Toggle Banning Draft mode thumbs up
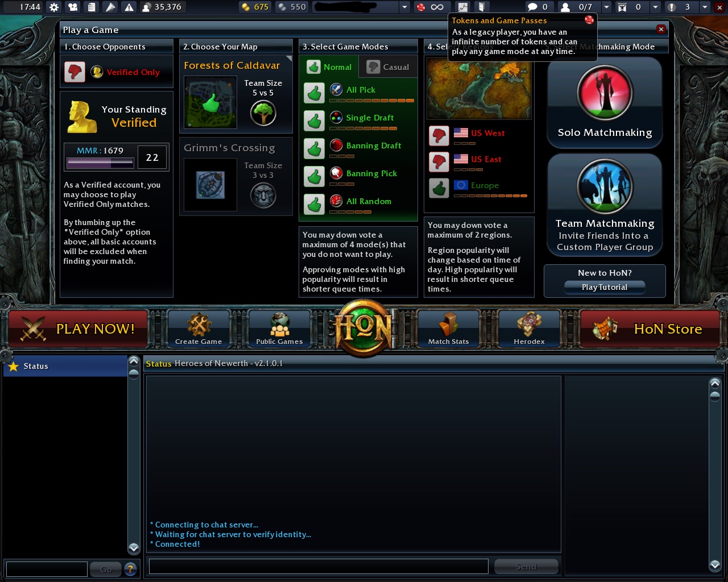Screen dimensions: 728x582 point(314,148)
